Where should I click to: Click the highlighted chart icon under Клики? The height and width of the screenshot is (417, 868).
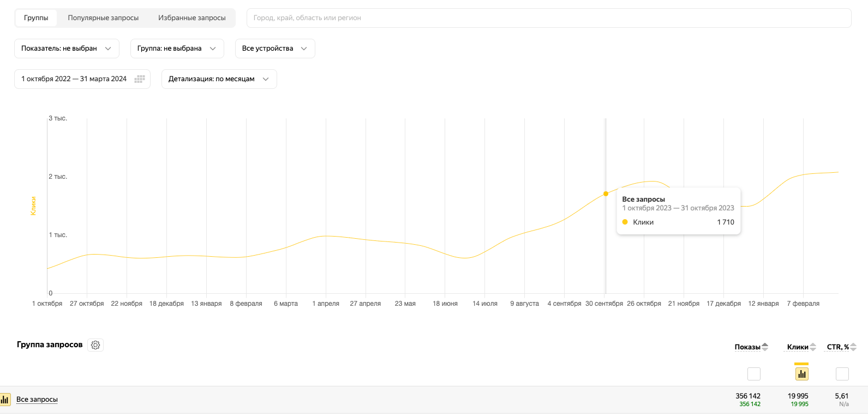point(801,374)
